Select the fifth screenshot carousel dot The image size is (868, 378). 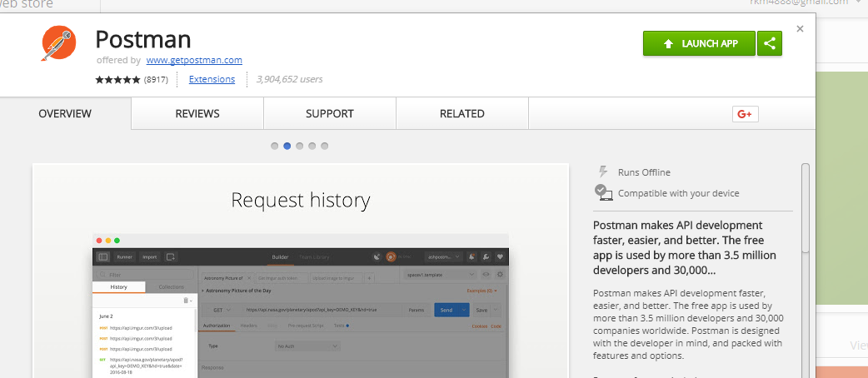pyautogui.click(x=324, y=146)
